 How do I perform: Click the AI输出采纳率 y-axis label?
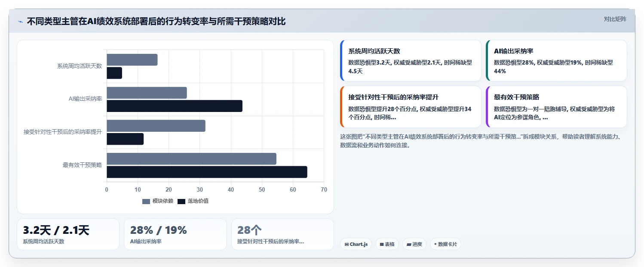tap(85, 99)
